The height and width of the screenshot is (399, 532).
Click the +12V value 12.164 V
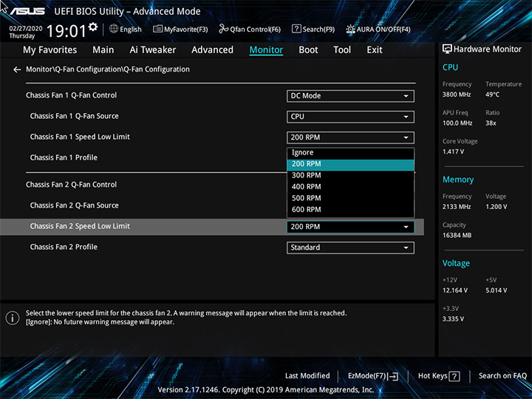click(455, 291)
